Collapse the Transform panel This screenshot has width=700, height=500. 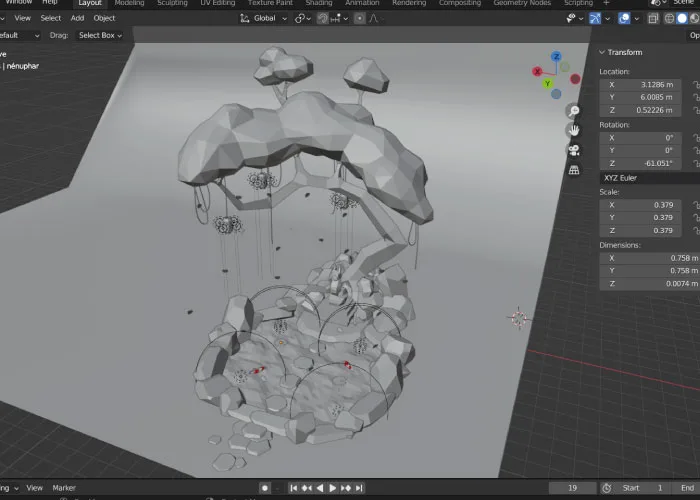[x=602, y=52]
